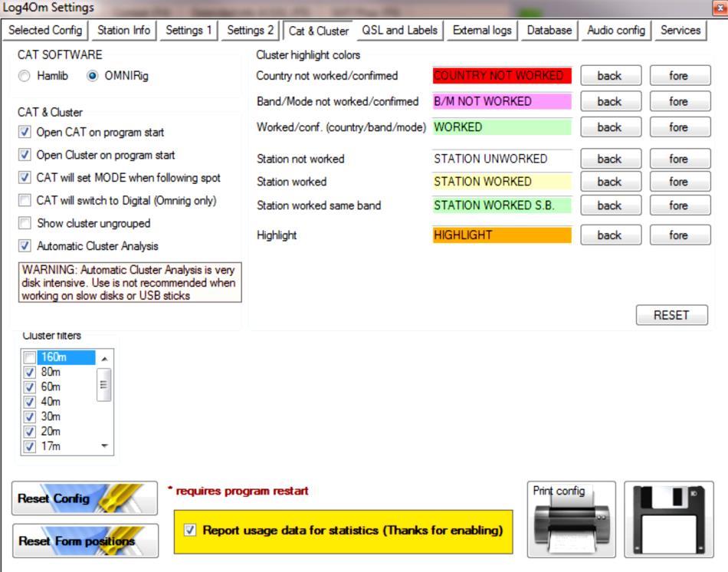Click back button for Country not worked
The width and height of the screenshot is (728, 572).
[x=611, y=75]
